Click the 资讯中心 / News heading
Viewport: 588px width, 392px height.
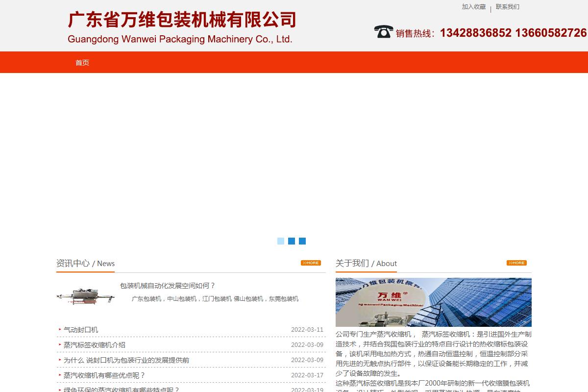point(86,264)
